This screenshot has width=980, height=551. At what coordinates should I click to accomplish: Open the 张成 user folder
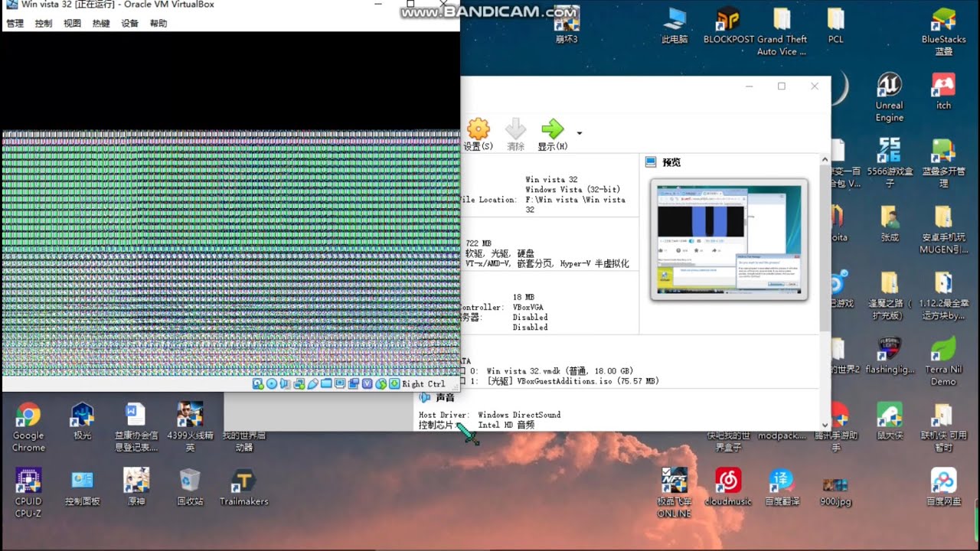point(889,223)
